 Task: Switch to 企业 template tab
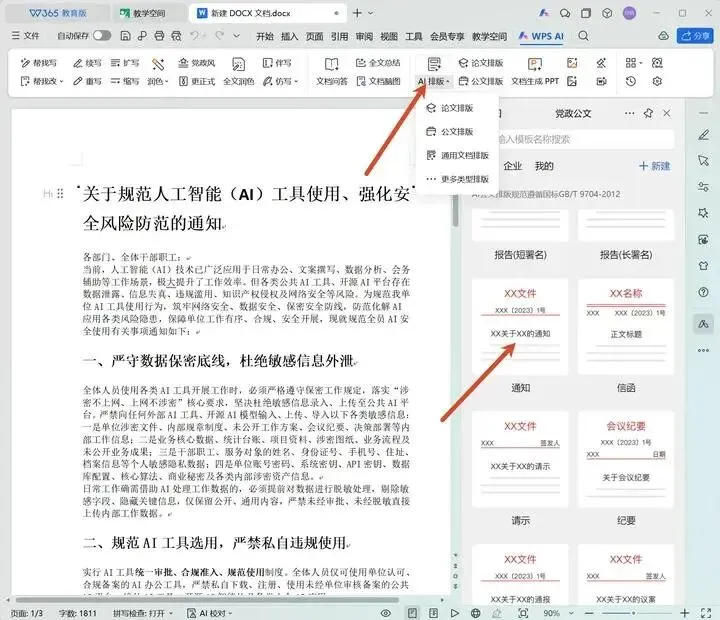pos(512,166)
